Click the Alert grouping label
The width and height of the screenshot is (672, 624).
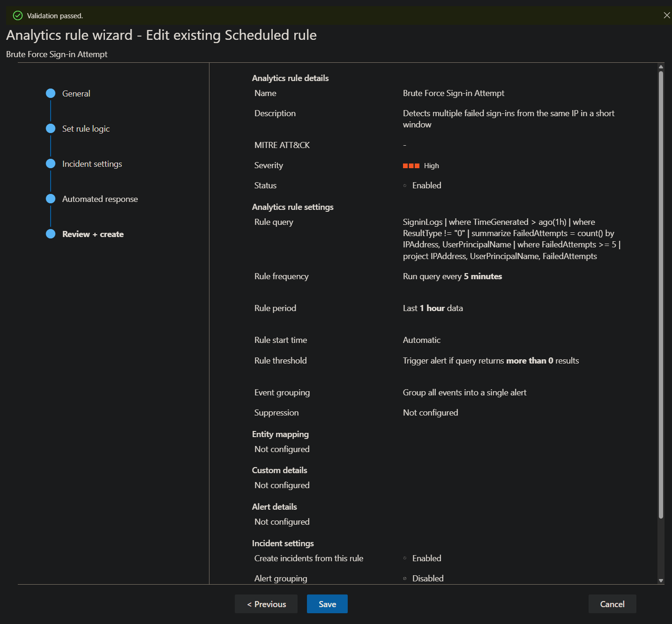(281, 578)
